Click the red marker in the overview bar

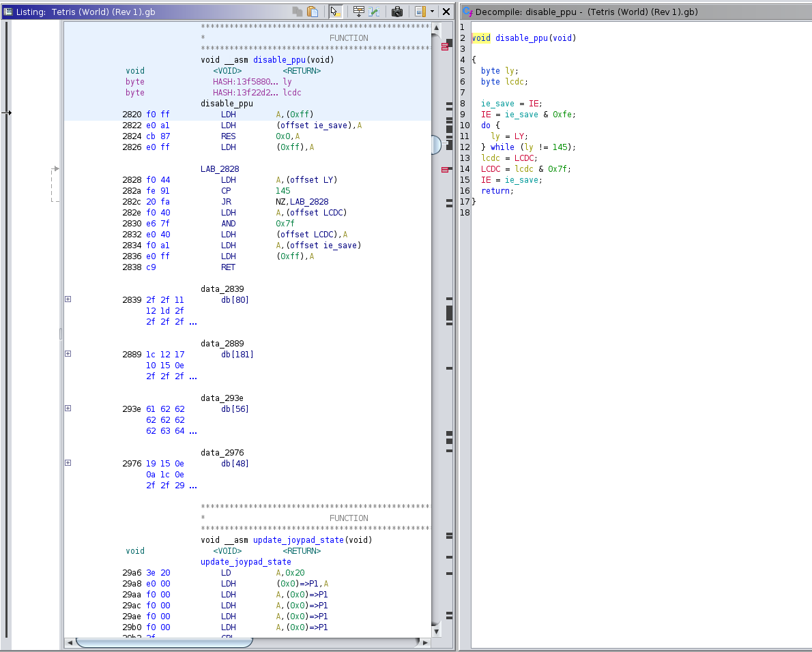point(446,46)
